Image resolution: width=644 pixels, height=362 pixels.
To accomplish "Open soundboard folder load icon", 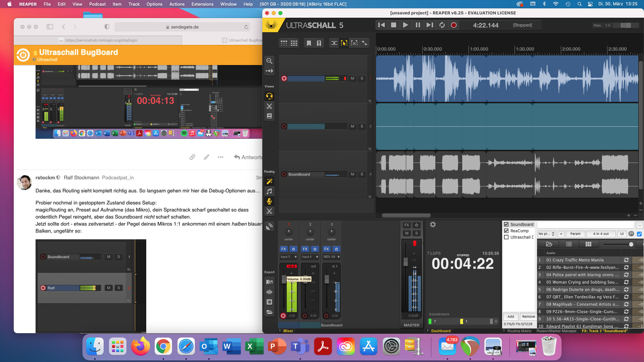I will [549, 244].
